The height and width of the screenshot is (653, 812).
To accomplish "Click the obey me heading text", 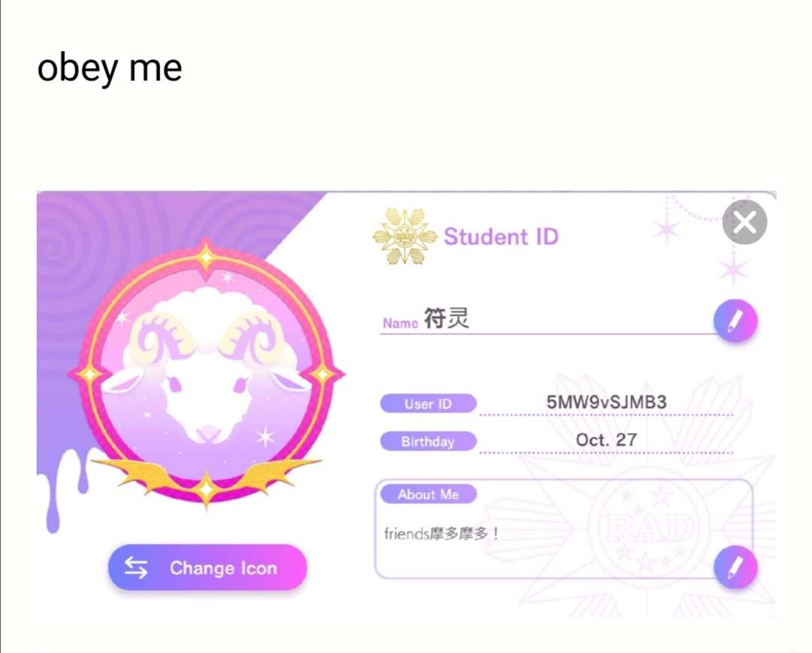I will point(110,69).
